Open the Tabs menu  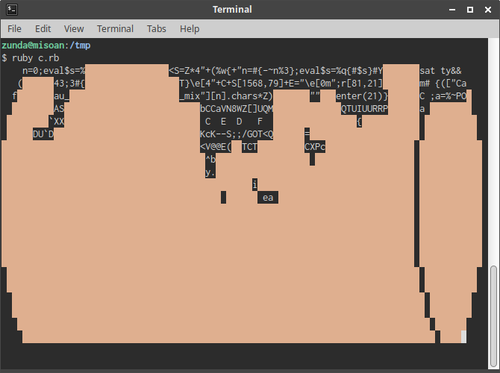pos(156,29)
